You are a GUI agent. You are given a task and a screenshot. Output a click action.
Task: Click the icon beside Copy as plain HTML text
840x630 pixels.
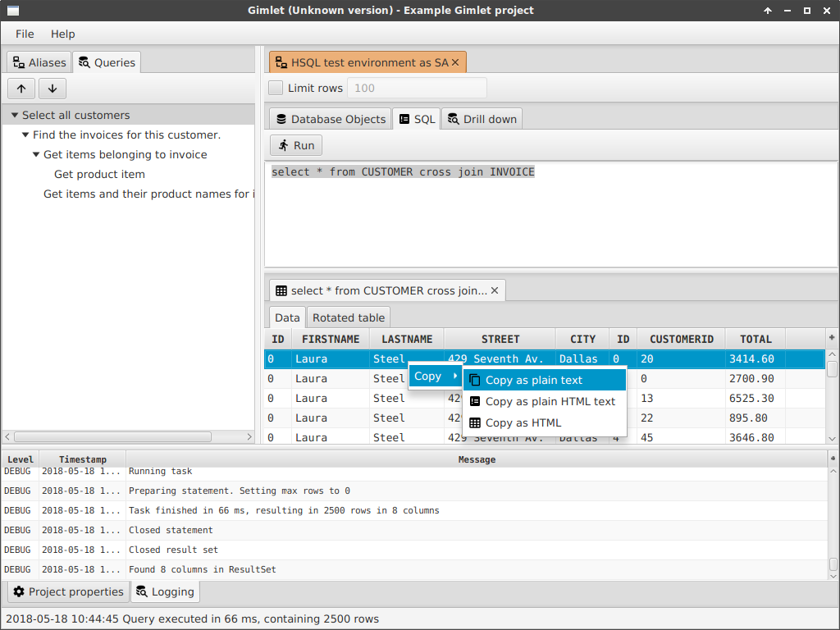click(x=475, y=401)
